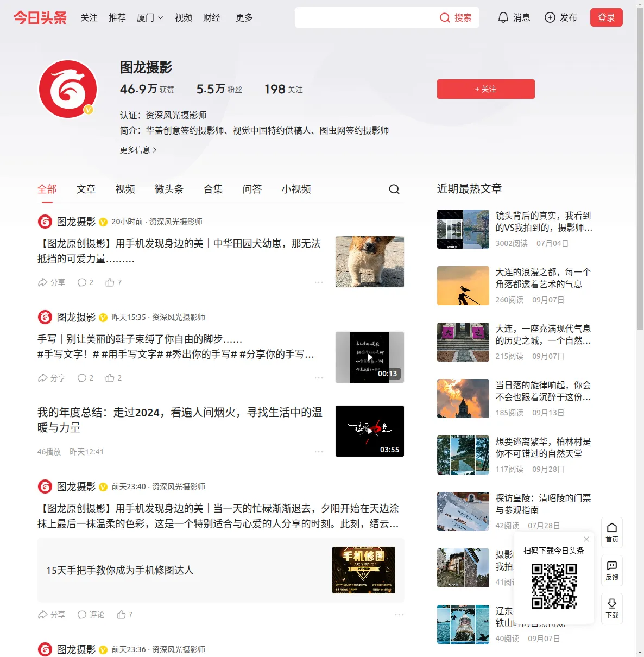Switch to the 问答 tab

pyautogui.click(x=252, y=189)
